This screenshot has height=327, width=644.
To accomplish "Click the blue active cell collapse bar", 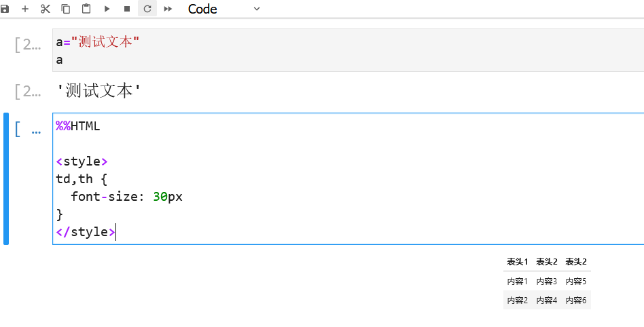I will point(6,178).
